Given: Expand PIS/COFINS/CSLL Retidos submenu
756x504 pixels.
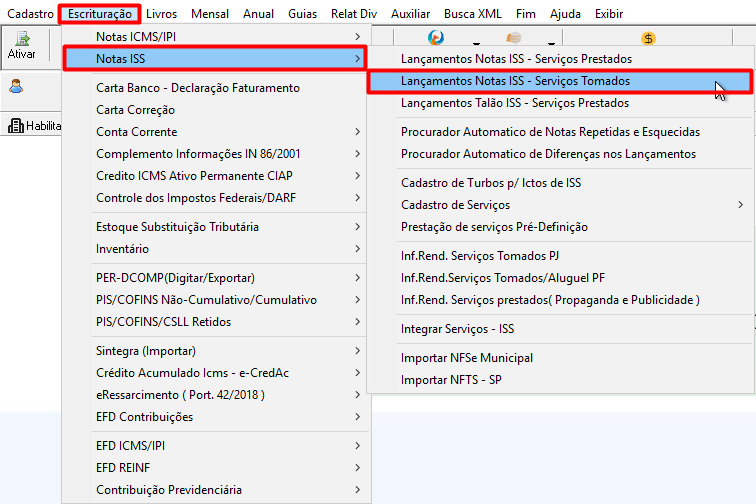Looking at the screenshot, I should pos(216,322).
